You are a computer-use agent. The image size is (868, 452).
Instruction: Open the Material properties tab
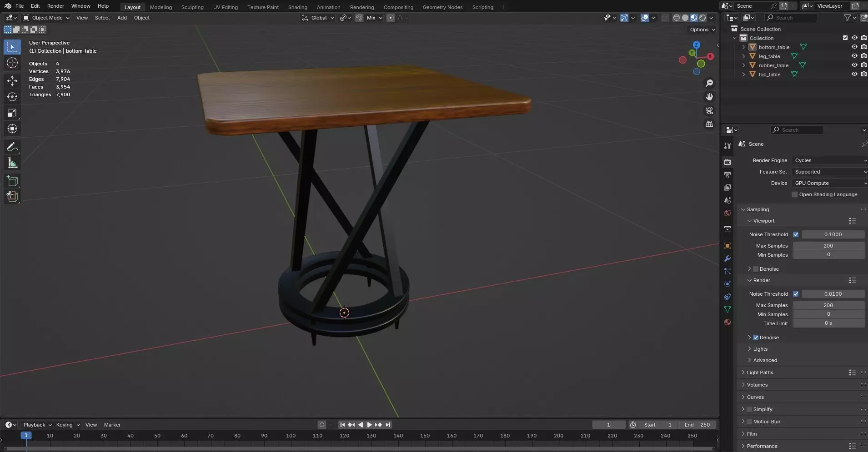[728, 322]
